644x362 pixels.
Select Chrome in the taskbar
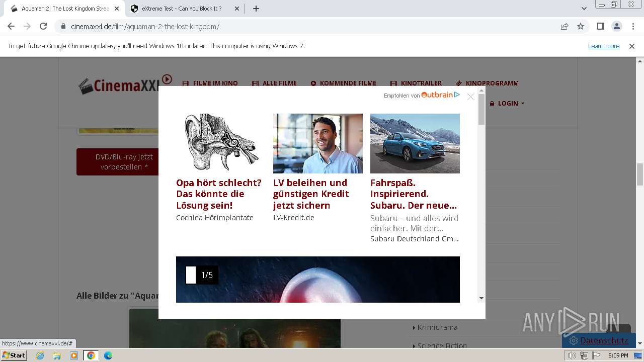pyautogui.click(x=91, y=355)
